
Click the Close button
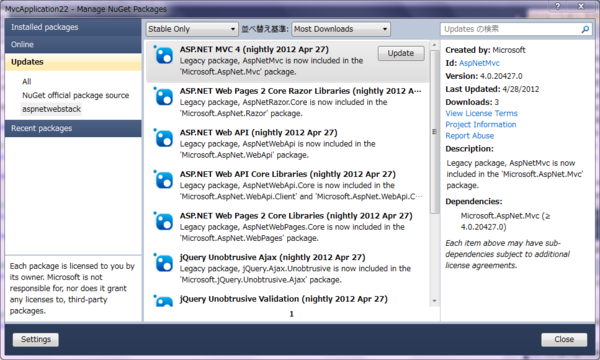[x=564, y=339]
